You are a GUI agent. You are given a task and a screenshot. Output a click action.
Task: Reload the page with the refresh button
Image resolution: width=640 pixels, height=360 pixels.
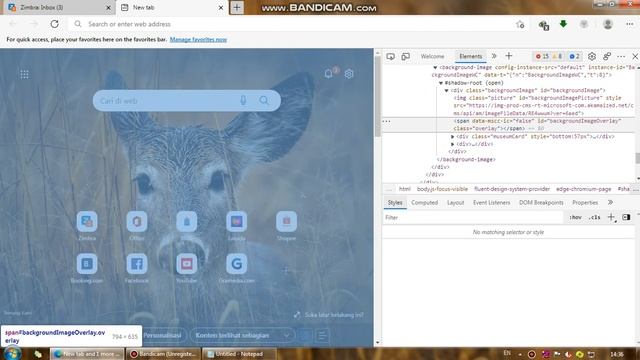[x=54, y=24]
